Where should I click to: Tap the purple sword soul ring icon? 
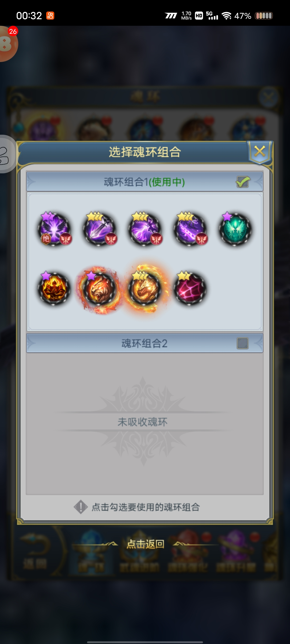tap(99, 229)
